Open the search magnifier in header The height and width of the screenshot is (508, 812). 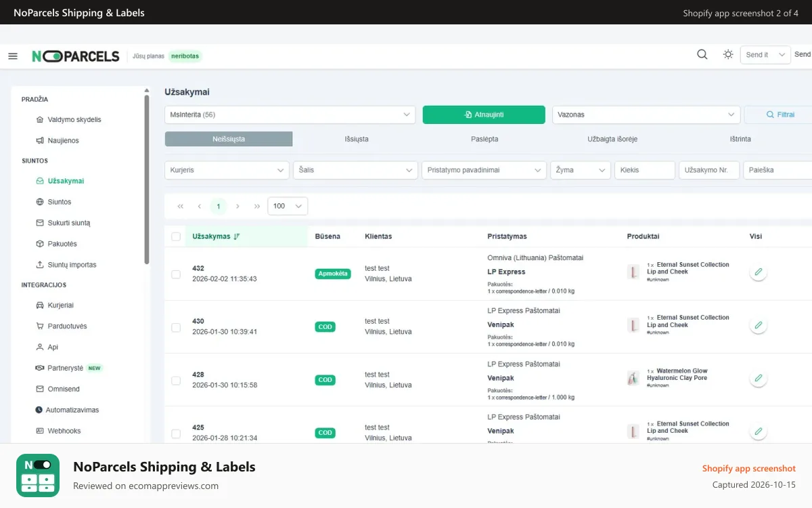pos(702,55)
